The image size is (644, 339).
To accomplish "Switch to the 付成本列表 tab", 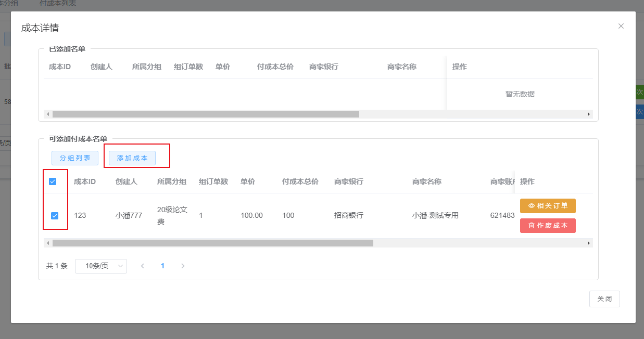I will pyautogui.click(x=57, y=4).
